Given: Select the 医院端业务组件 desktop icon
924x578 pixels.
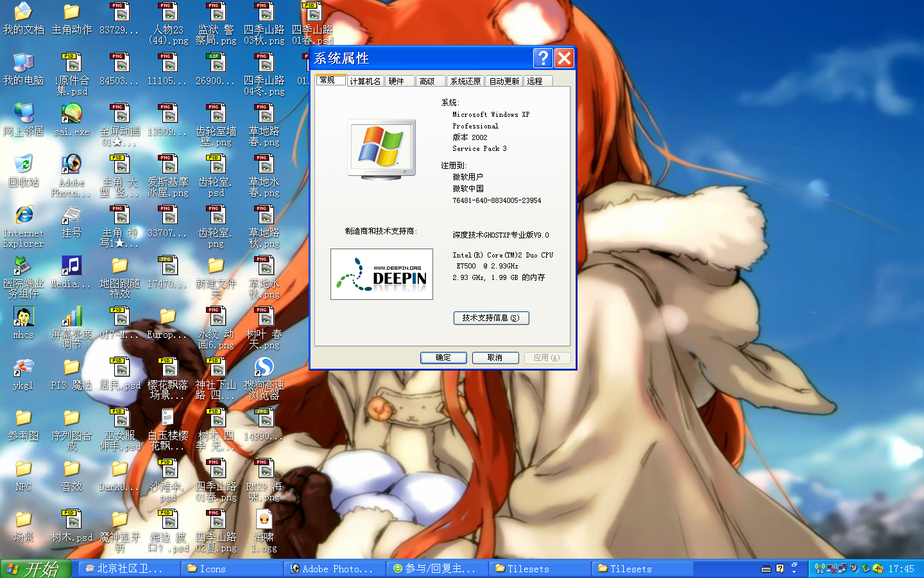Looking at the screenshot, I should point(23,277).
